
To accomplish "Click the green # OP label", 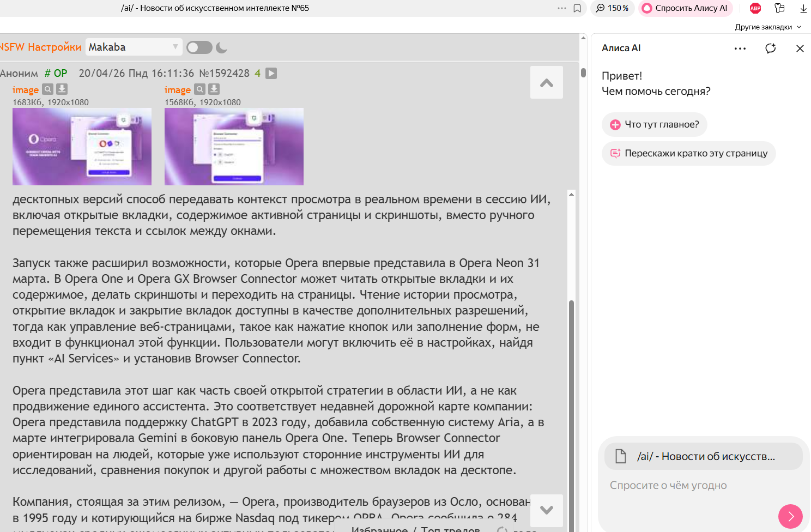I will [x=56, y=73].
